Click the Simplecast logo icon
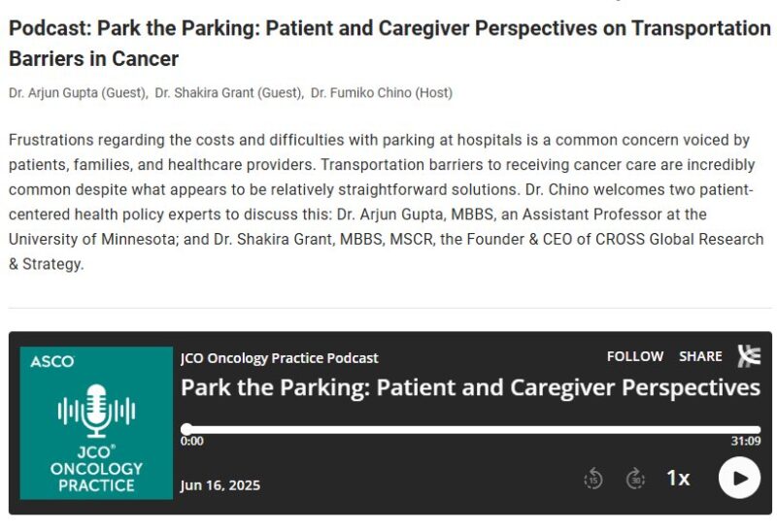Screen dimensions: 777x532 click(749, 356)
